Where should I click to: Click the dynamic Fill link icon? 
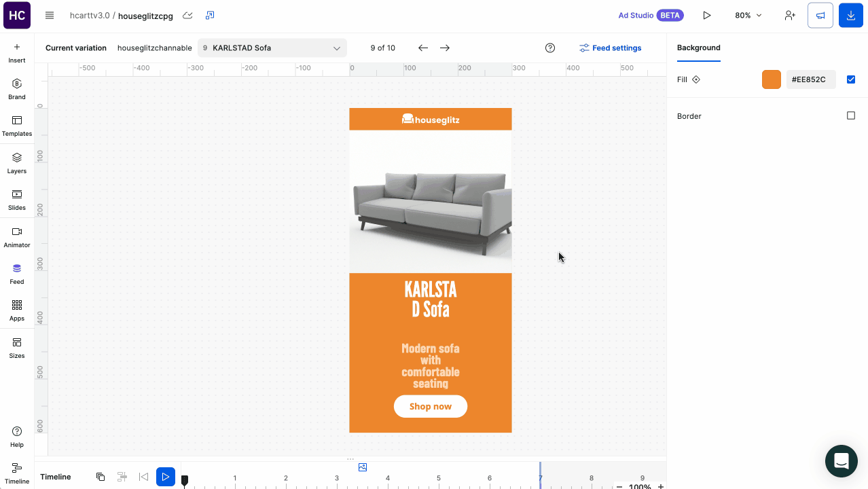(x=696, y=79)
